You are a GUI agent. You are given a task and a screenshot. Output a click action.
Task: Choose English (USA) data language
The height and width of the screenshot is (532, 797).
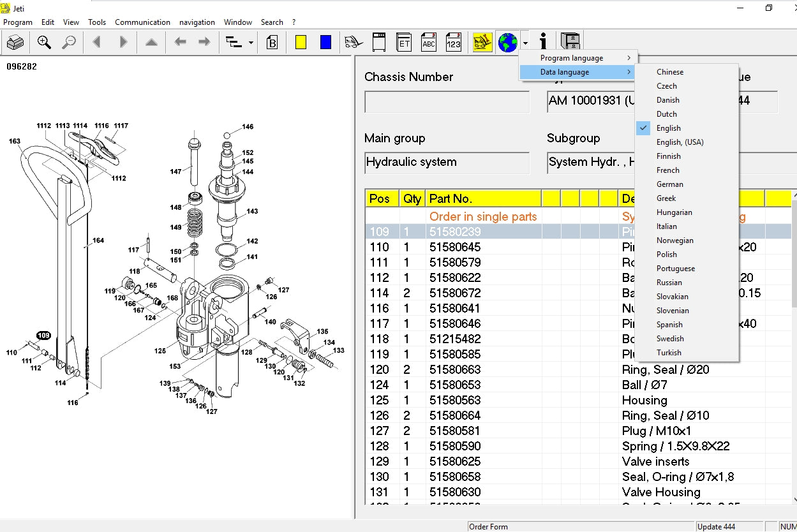coord(680,142)
